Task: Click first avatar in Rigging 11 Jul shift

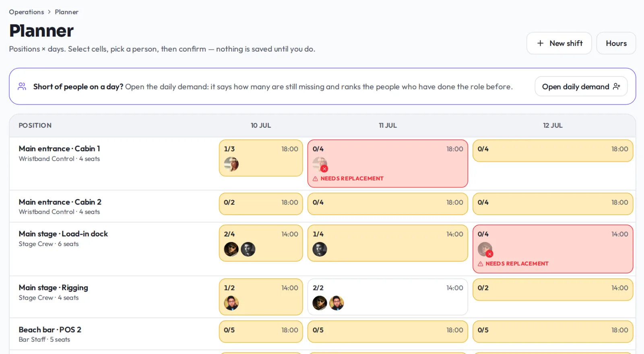Action: click(x=320, y=303)
